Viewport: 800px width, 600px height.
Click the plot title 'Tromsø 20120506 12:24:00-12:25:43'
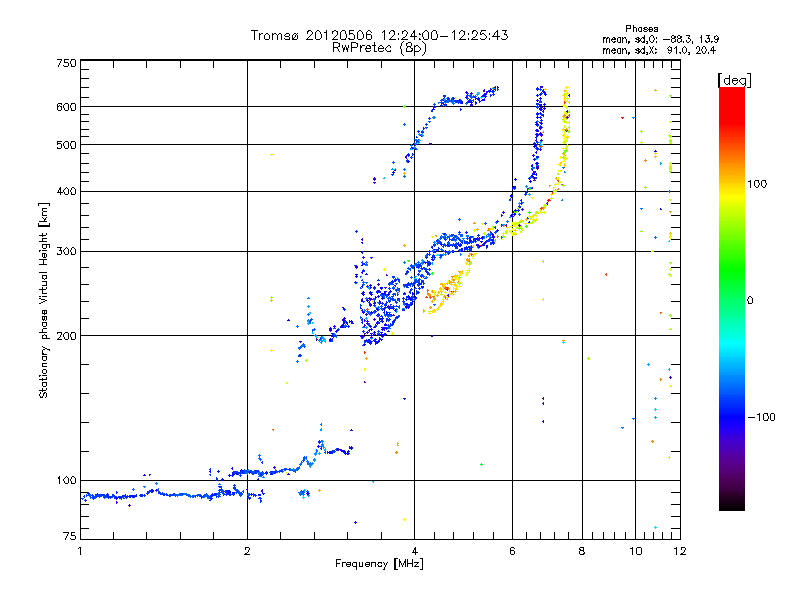click(x=379, y=35)
